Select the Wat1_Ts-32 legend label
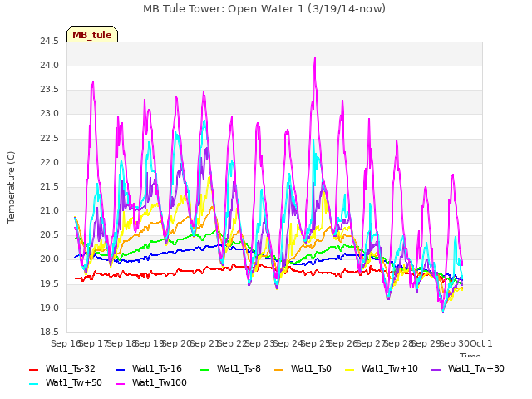 [71, 369]
